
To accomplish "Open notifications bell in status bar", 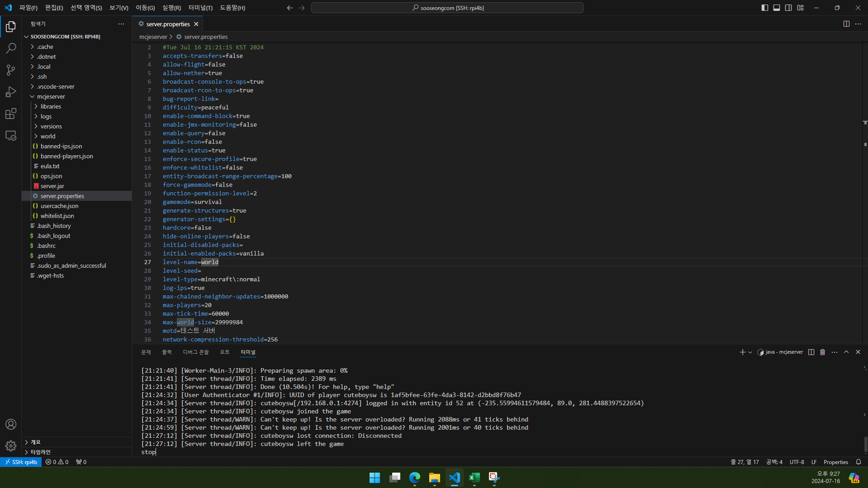I will click(x=859, y=462).
